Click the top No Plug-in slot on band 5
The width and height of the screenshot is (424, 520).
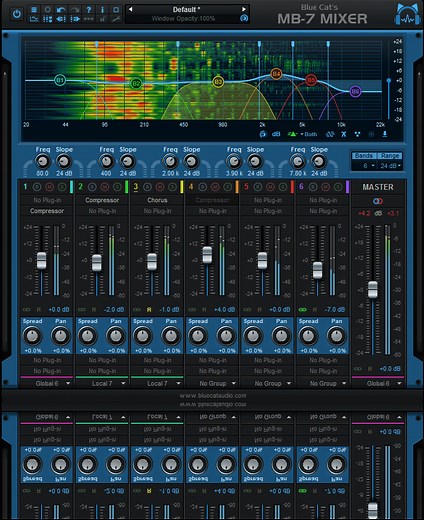tap(268, 200)
